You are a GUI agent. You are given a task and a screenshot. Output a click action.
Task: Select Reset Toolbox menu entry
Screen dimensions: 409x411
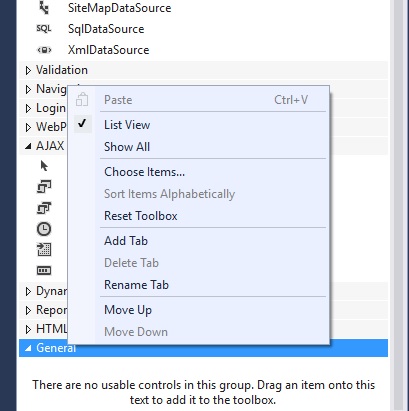(x=141, y=216)
